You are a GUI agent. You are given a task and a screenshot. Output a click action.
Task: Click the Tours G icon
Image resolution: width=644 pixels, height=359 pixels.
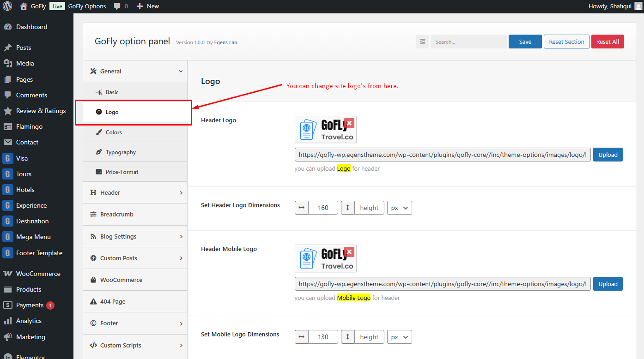pyautogui.click(x=7, y=174)
